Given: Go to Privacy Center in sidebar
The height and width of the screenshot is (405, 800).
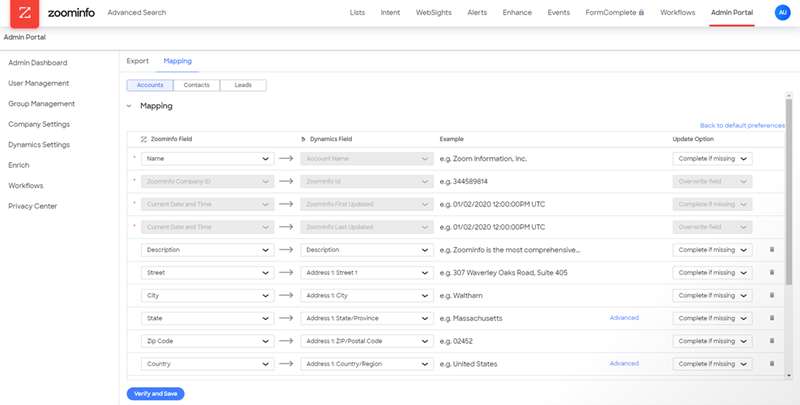Looking at the screenshot, I should tap(33, 206).
